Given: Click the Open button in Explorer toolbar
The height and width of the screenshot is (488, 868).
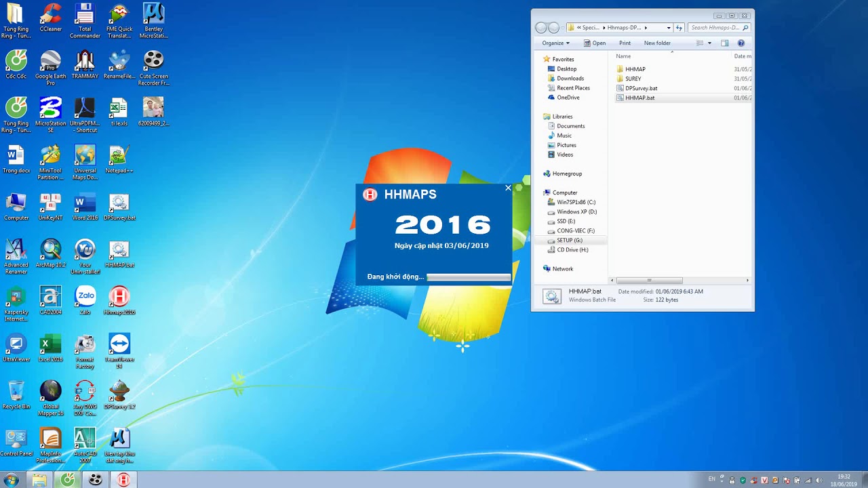Looking at the screenshot, I should 593,43.
